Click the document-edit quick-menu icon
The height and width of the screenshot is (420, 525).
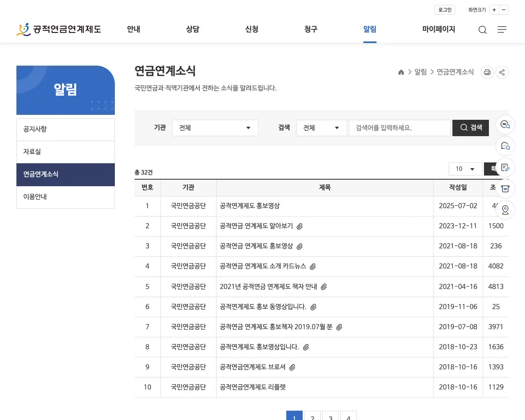point(505,167)
